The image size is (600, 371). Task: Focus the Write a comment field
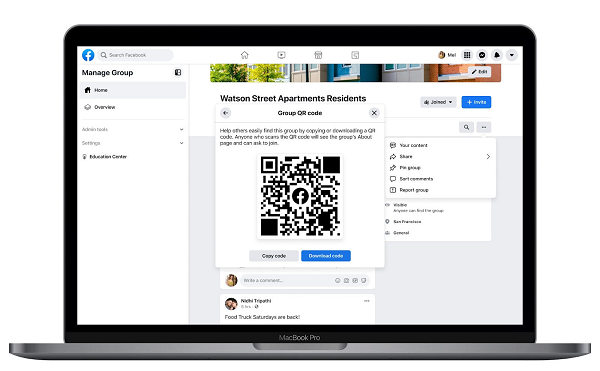(x=305, y=280)
